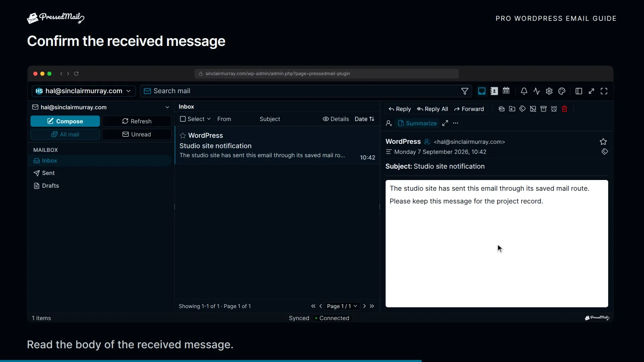This screenshot has width=644, height=362.
Task: Expand message headers icon beside the date
Action: pos(388,152)
